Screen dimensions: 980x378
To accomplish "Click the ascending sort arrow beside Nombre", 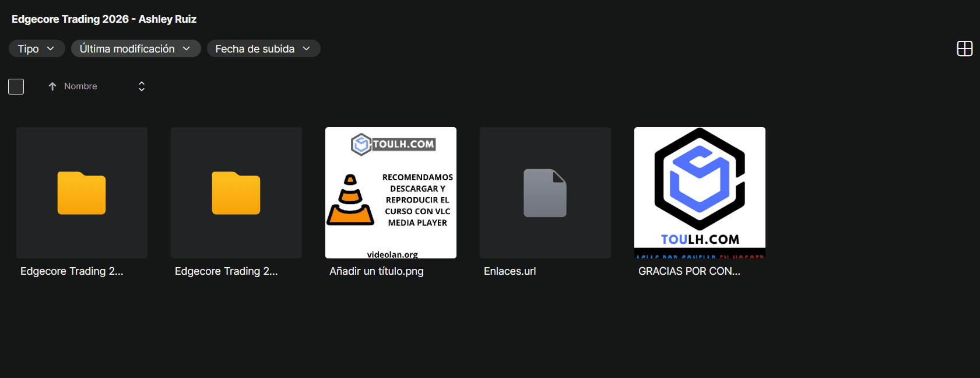I will click(52, 86).
